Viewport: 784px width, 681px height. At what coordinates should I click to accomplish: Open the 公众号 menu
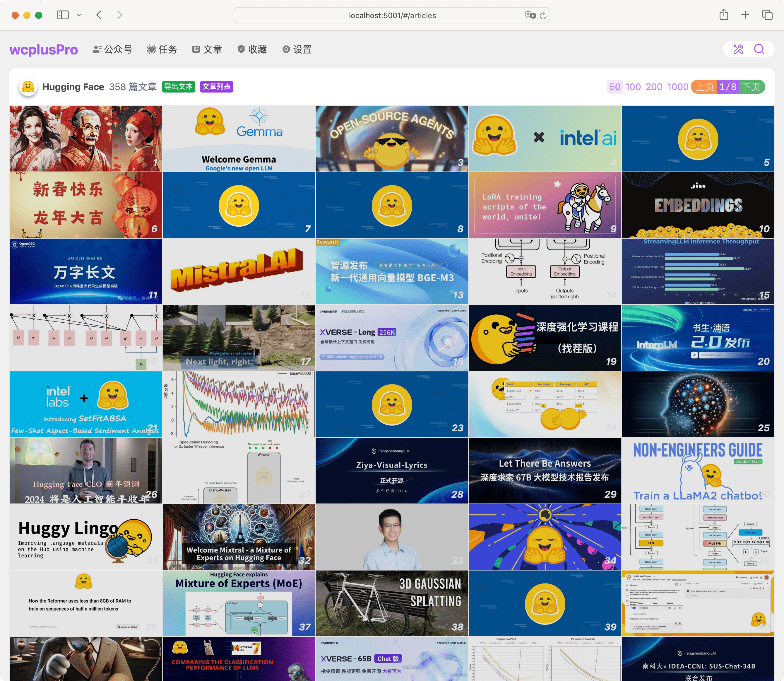coord(112,49)
